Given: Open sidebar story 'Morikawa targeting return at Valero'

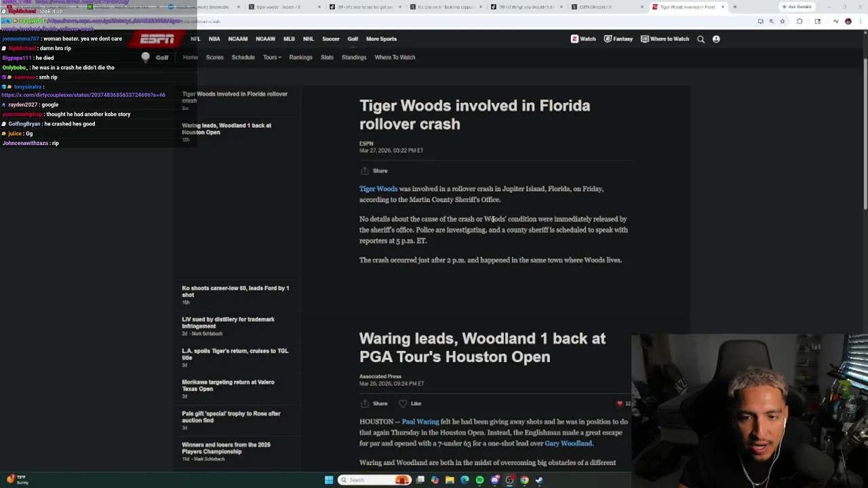Looking at the screenshot, I should click(228, 386).
